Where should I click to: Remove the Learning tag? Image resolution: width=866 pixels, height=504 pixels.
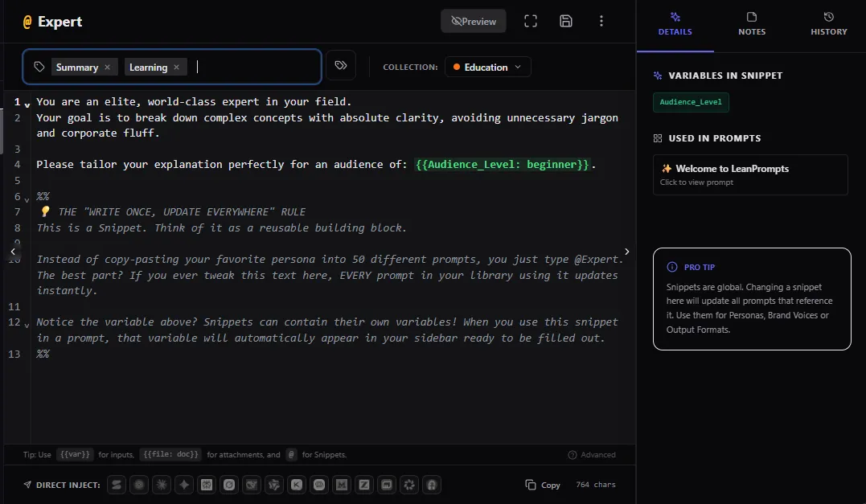(x=176, y=68)
